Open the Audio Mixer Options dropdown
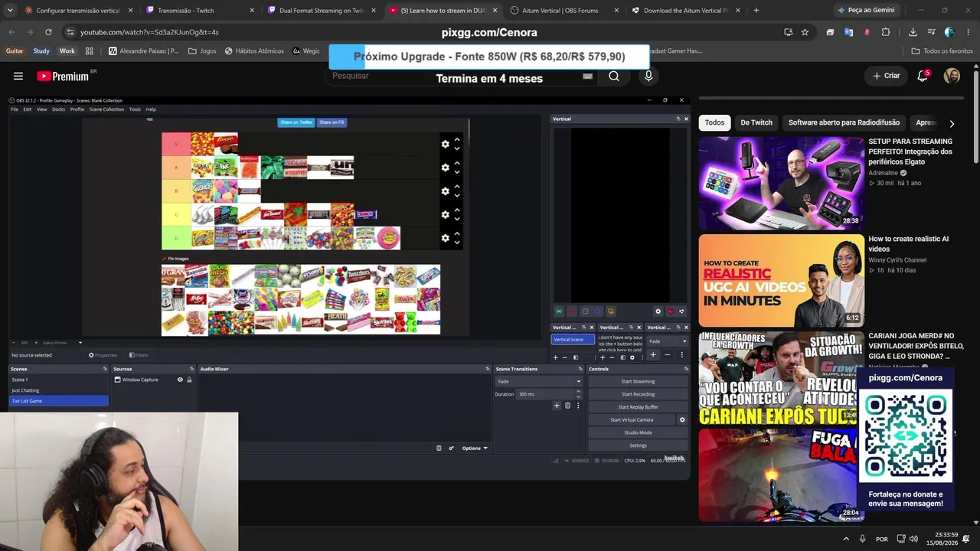980x551 pixels. 475,448
